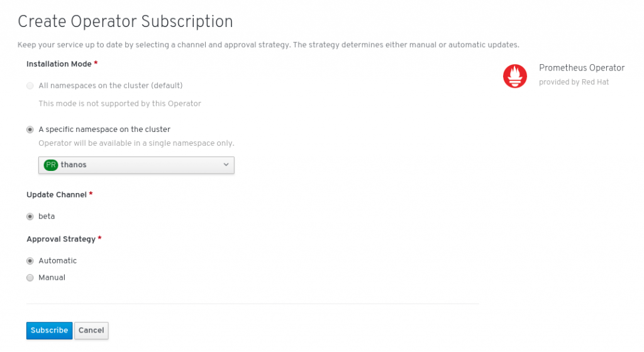
Task: Switch approval strategy to Manual radio
Action: (30, 277)
